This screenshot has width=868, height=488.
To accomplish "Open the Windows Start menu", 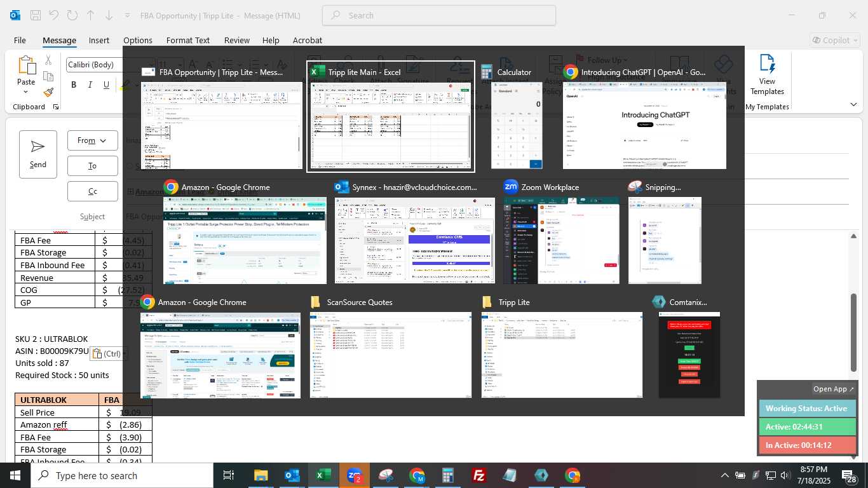I will 15,475.
